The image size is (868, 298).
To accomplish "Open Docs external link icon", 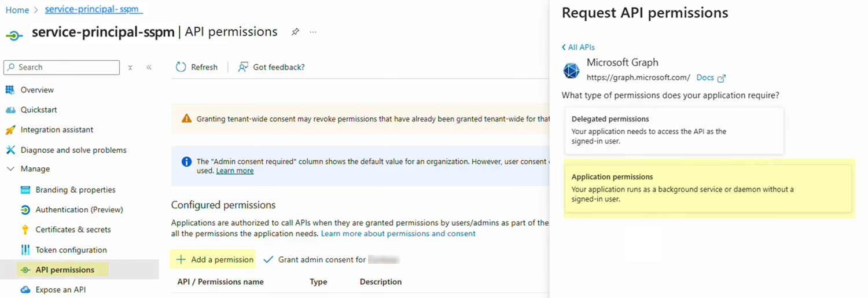I will [721, 78].
